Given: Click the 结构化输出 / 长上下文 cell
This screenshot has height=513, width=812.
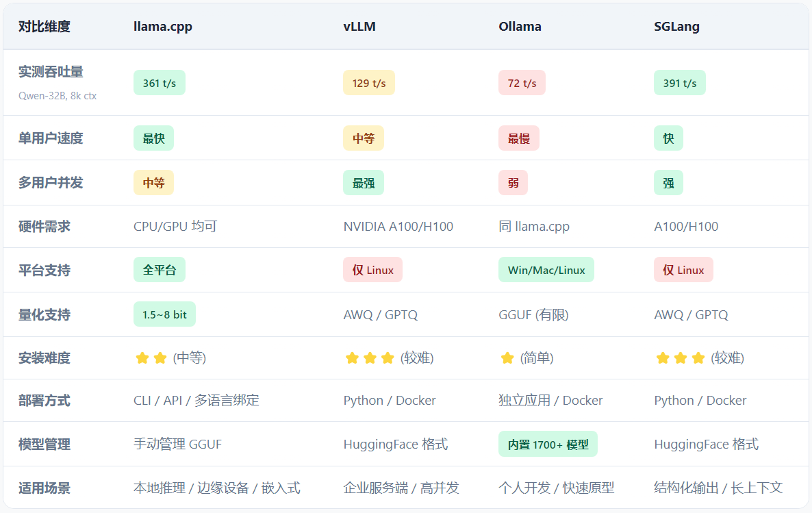Looking at the screenshot, I should click(718, 488).
